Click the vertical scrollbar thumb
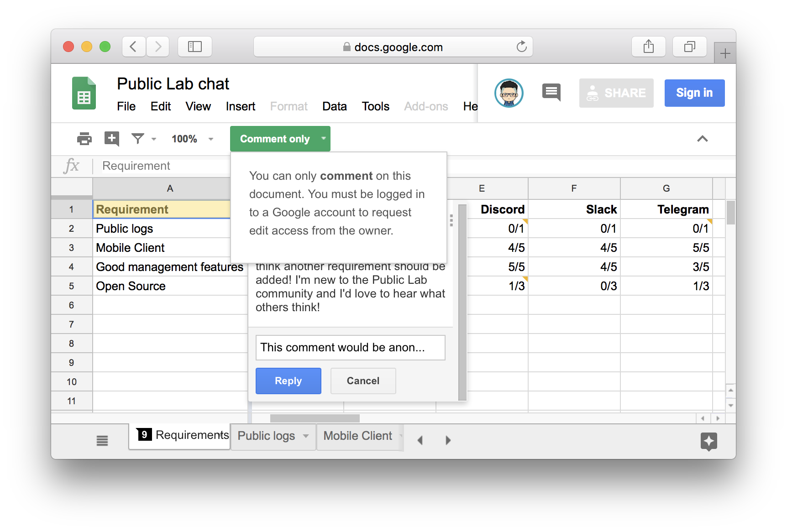The image size is (787, 532). coord(731,213)
